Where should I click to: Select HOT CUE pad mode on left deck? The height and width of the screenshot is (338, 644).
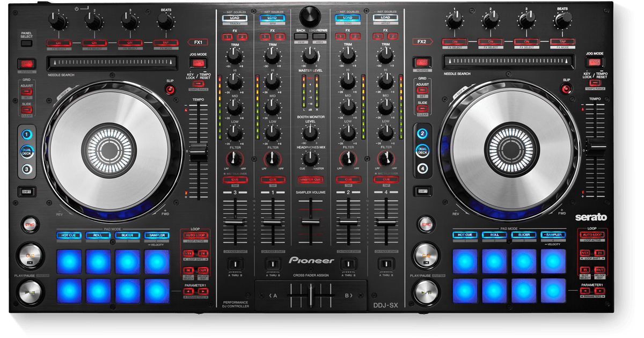pos(69,234)
